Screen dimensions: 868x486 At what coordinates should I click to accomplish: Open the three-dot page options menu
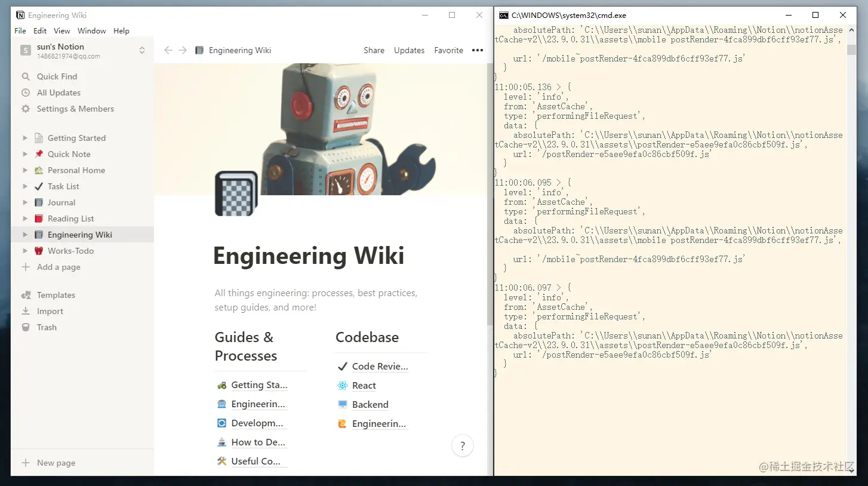478,50
